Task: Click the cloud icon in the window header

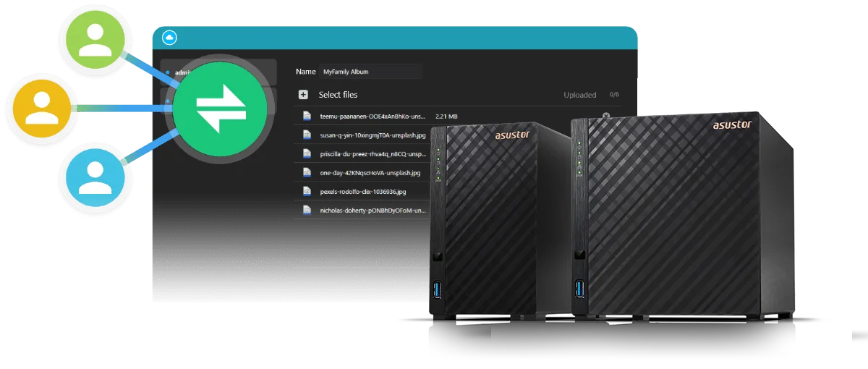Action: 170,38
